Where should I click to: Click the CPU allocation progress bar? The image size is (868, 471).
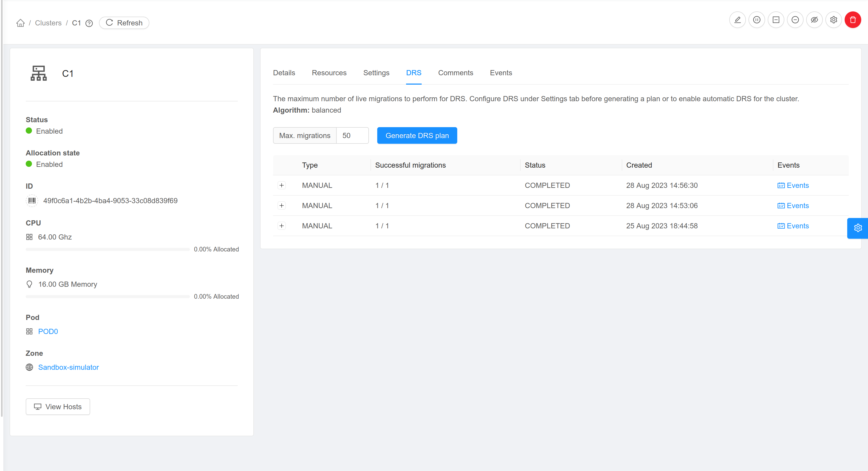click(x=108, y=249)
